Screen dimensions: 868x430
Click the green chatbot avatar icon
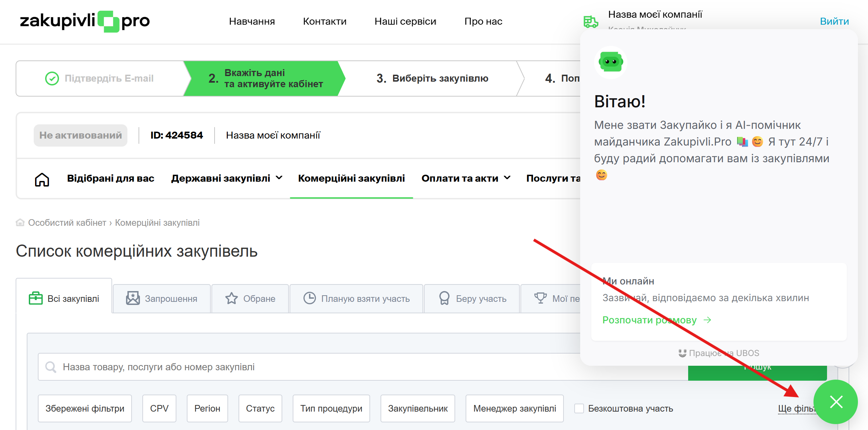pos(610,62)
